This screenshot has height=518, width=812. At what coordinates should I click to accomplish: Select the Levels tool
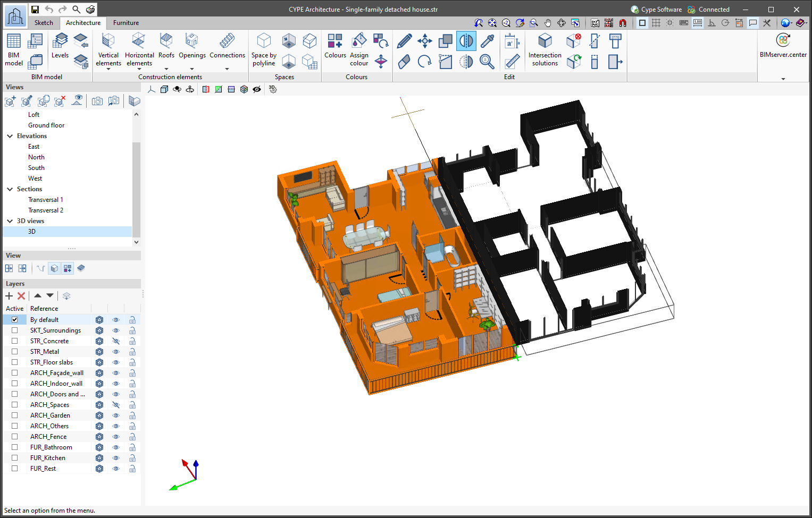click(60, 46)
